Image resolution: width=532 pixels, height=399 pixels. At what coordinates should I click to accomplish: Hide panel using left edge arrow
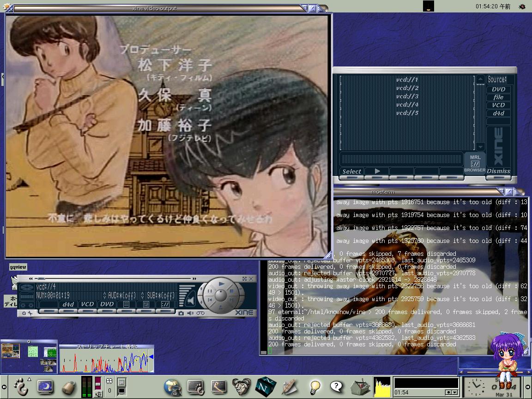(x=4, y=387)
